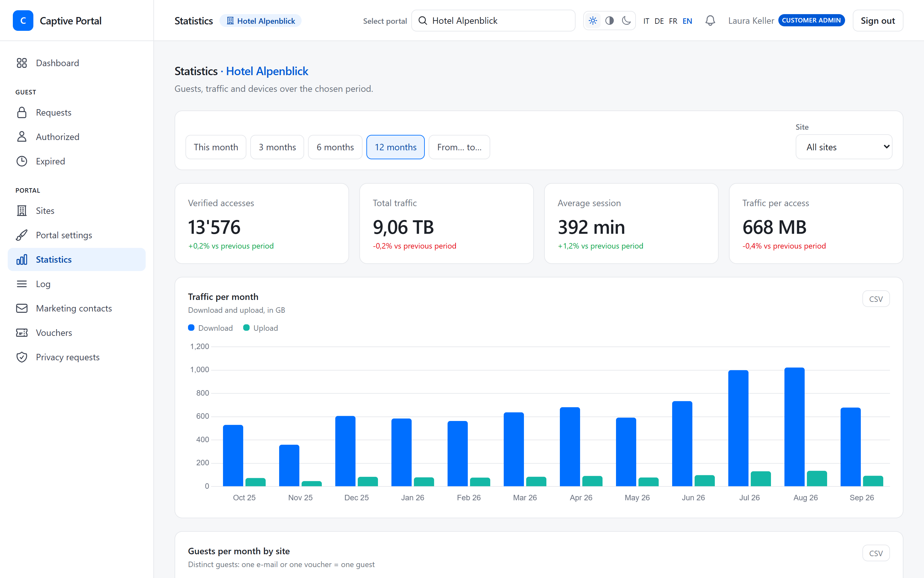Open Requests in sidebar
This screenshot has width=924, height=578.
click(76, 112)
